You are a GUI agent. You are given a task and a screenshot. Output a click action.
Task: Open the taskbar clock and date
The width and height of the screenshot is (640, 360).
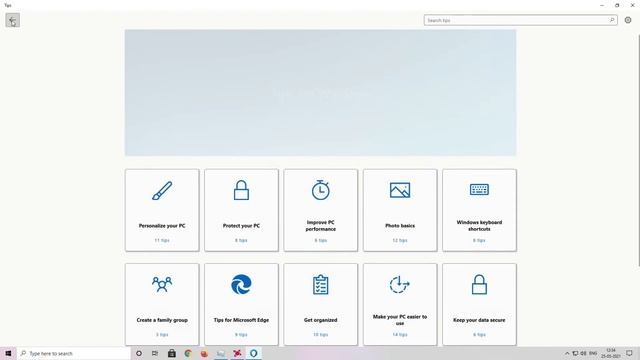[x=611, y=353]
